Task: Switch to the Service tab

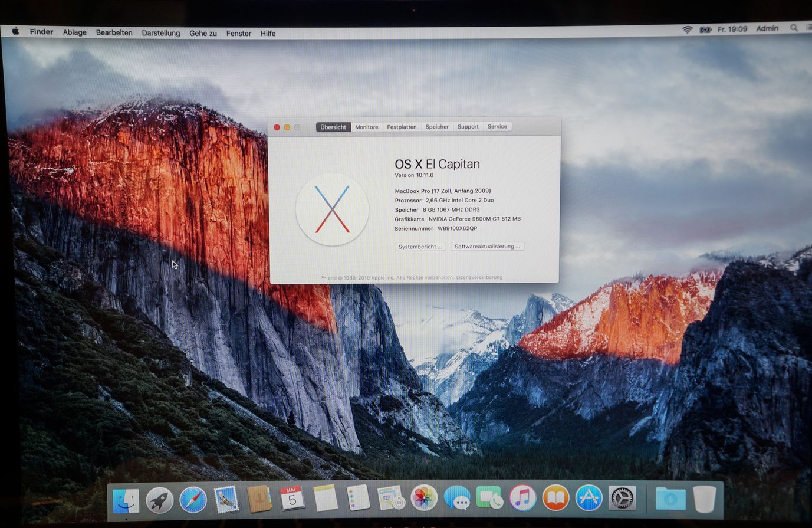Action: pos(497,126)
